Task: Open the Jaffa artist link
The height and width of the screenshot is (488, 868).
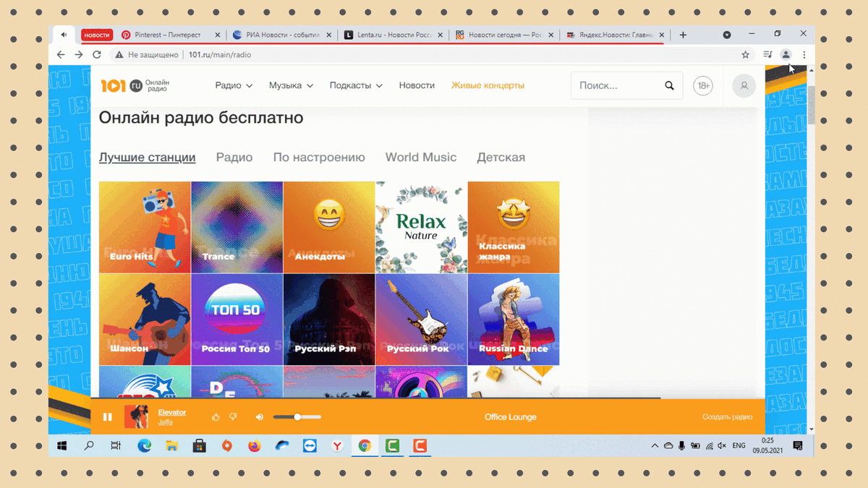Action: 165,422
